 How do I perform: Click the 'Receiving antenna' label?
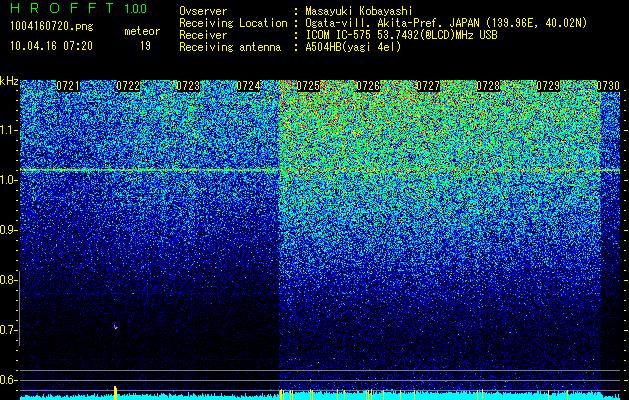pyautogui.click(x=230, y=47)
